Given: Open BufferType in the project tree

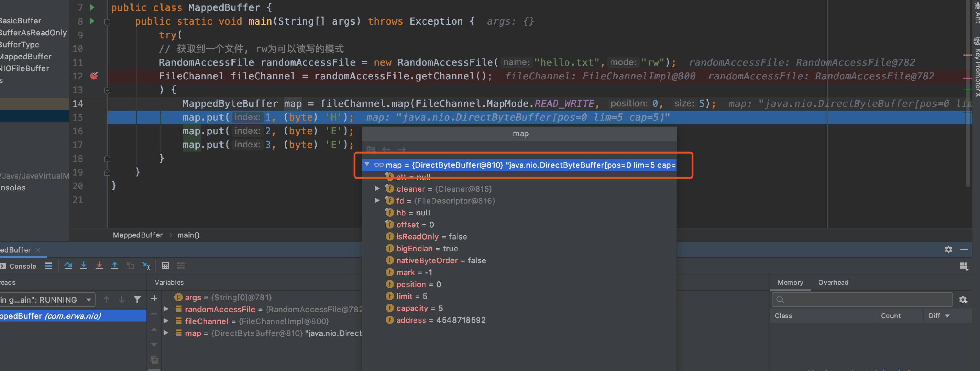Looking at the screenshot, I should click(x=19, y=44).
